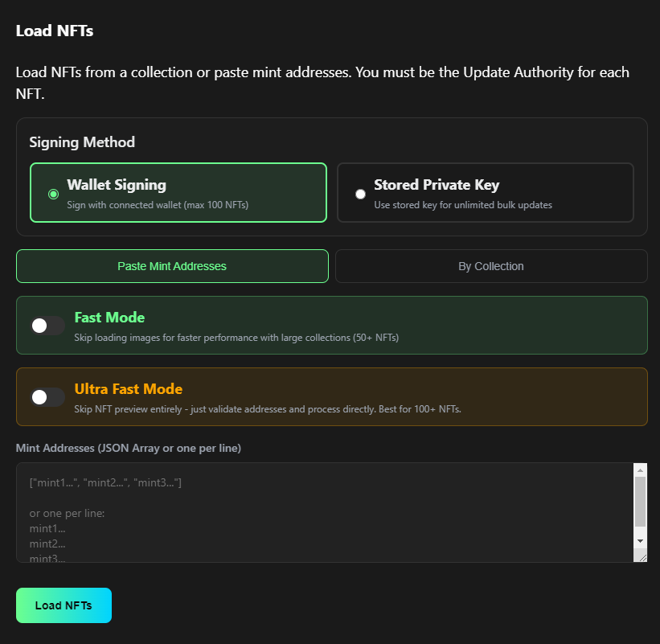The image size is (660, 644).
Task: Switch to the Paste Mint Addresses tab
Action: pyautogui.click(x=172, y=266)
